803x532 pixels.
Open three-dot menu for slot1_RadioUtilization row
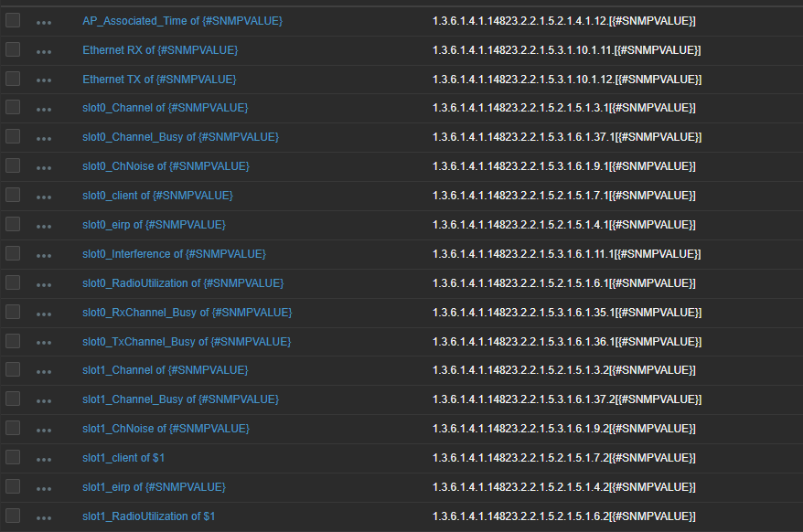coord(44,517)
